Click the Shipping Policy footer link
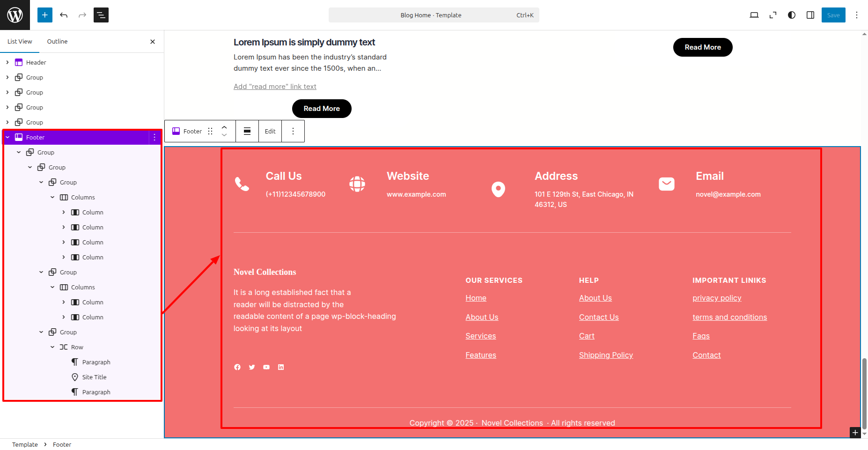 point(606,355)
